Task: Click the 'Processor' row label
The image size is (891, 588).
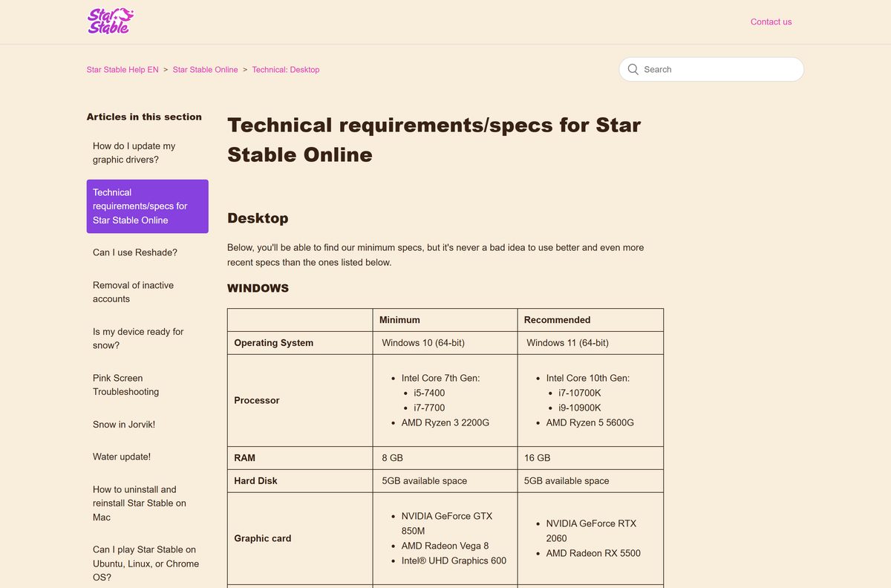Action: (x=257, y=400)
